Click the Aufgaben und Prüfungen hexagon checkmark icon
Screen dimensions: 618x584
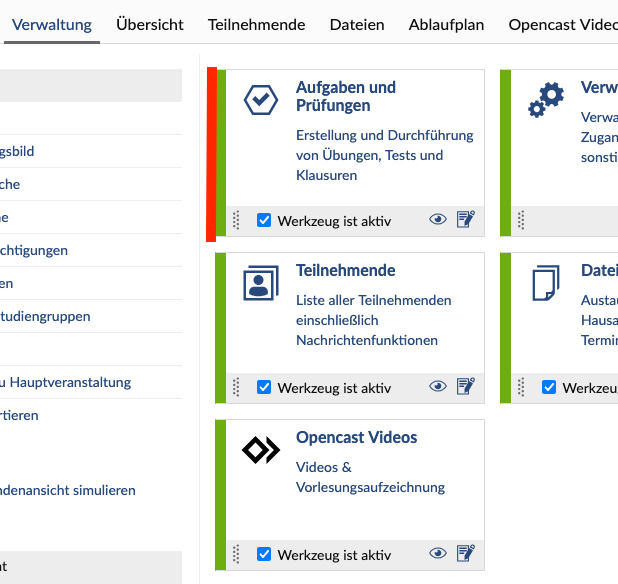click(261, 100)
